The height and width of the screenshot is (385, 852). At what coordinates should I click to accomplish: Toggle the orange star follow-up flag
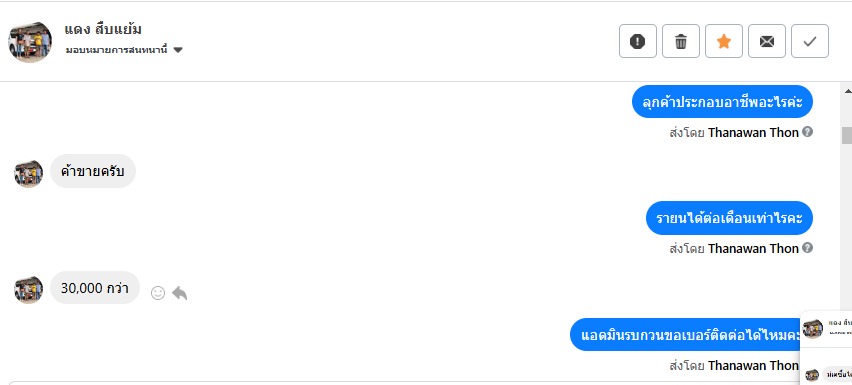tap(724, 41)
